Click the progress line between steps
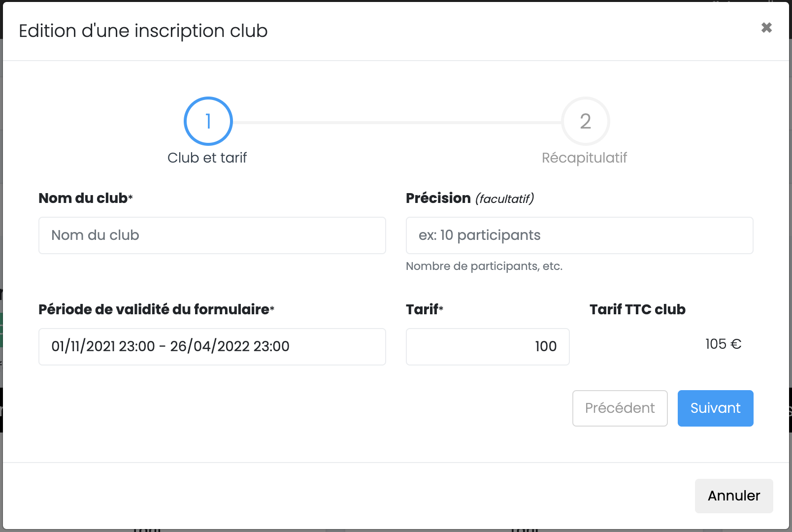The height and width of the screenshot is (532, 792). coord(396,122)
